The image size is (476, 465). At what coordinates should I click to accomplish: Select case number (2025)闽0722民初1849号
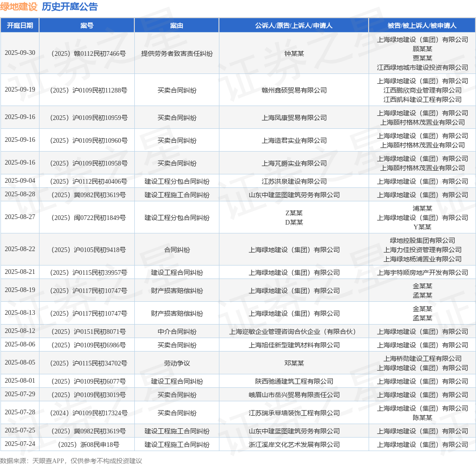88,218
